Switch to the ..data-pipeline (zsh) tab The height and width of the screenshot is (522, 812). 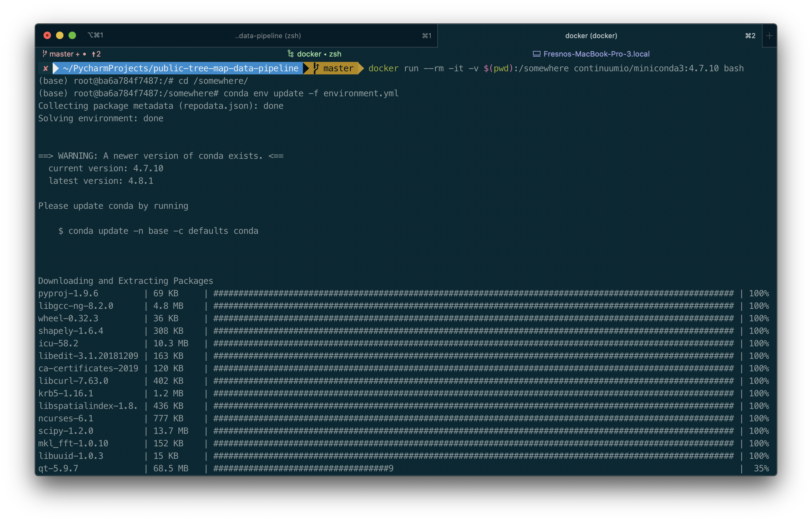268,36
